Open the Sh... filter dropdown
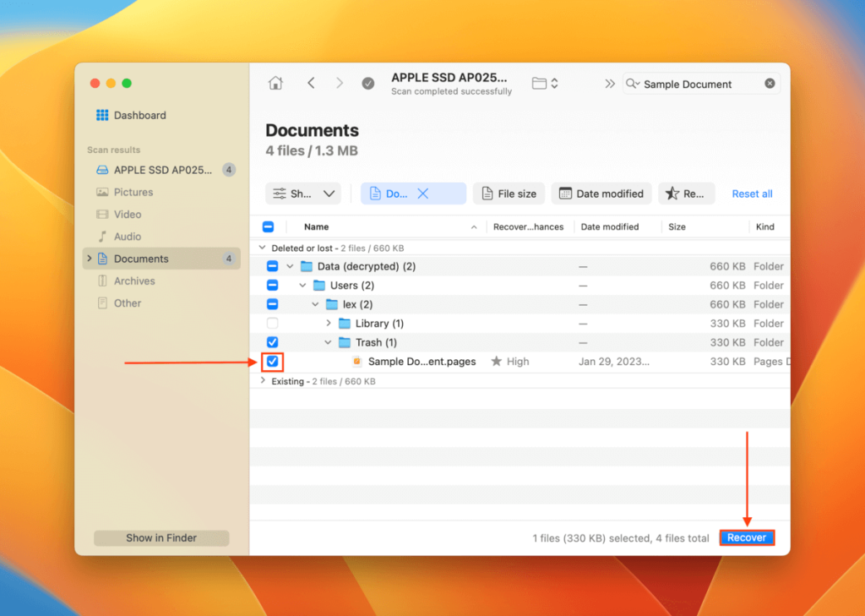The height and width of the screenshot is (616, 865). (x=303, y=193)
